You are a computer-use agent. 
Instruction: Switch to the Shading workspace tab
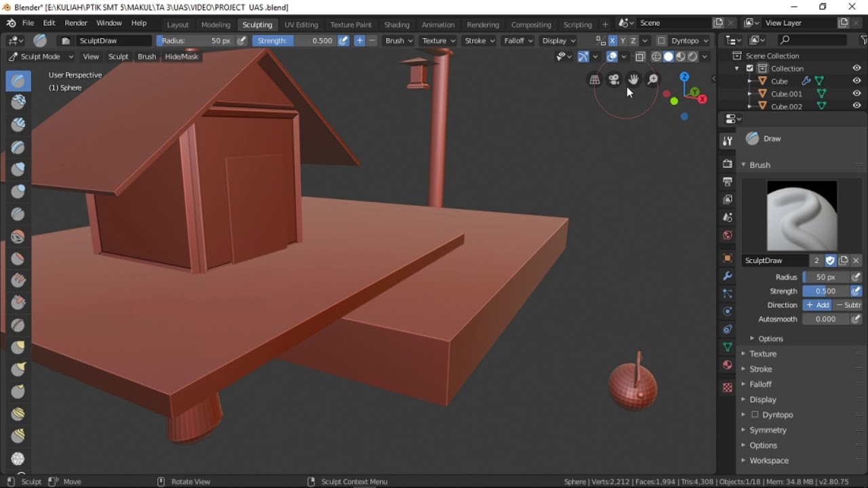pyautogui.click(x=397, y=24)
